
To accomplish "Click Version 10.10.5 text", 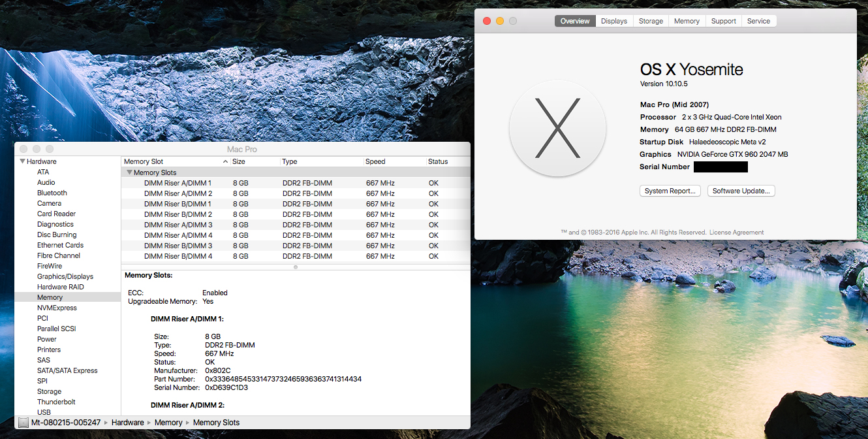I will pos(665,84).
